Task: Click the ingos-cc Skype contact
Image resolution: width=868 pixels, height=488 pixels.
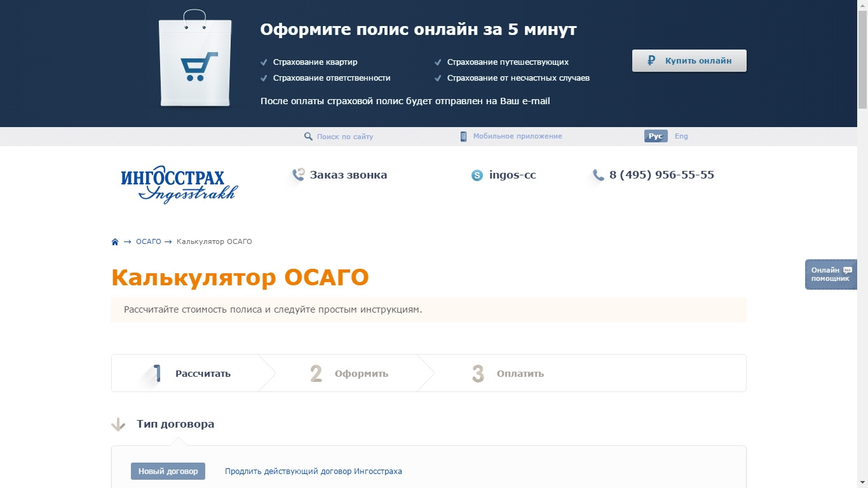Action: pyautogui.click(x=513, y=175)
